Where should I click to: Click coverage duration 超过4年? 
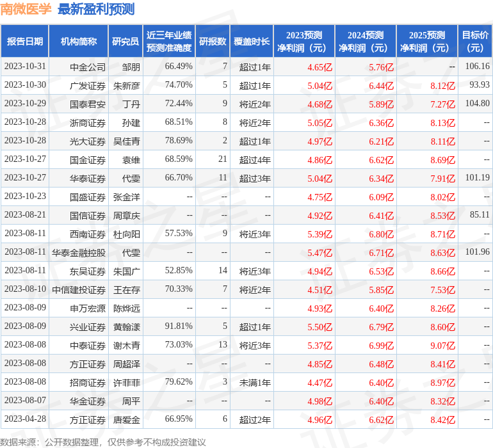[255, 160]
